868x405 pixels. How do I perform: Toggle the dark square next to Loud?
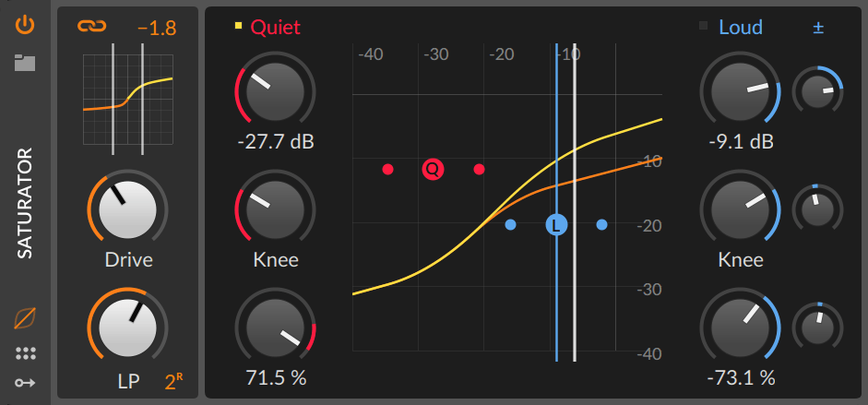pyautogui.click(x=704, y=26)
